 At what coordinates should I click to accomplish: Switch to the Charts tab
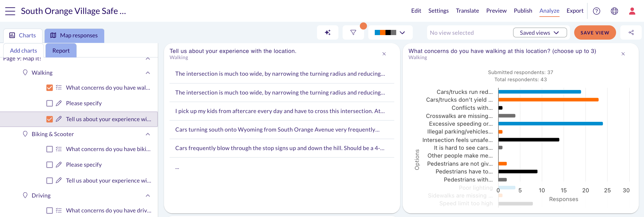point(23,35)
